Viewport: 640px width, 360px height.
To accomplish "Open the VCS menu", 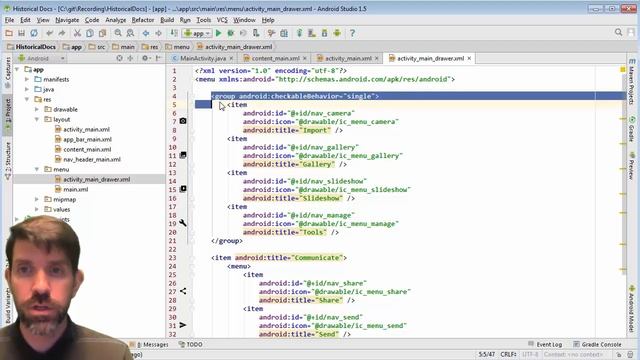I will coord(222,20).
